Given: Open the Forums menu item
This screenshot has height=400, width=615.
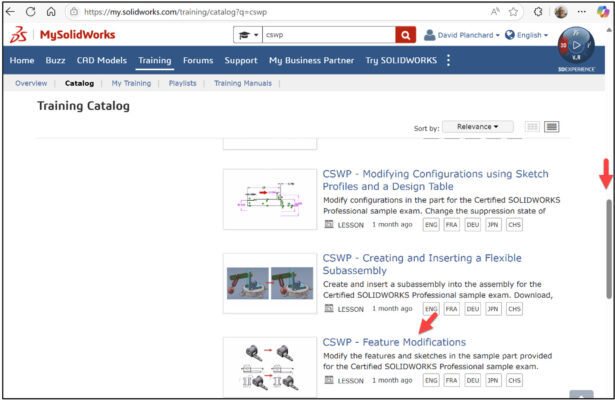Looking at the screenshot, I should [x=198, y=60].
